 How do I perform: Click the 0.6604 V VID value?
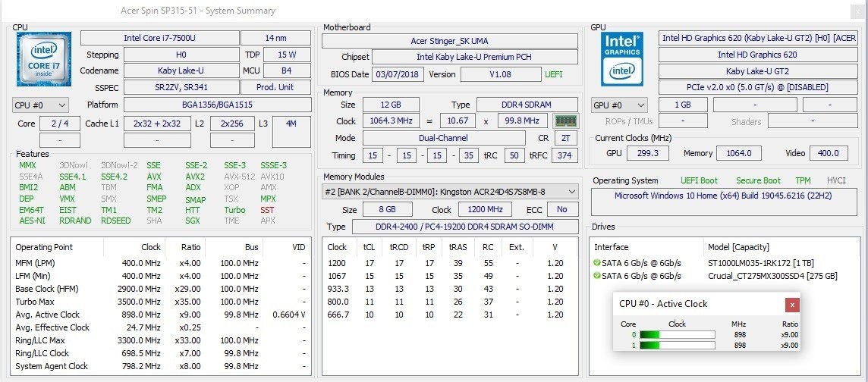[x=289, y=315]
